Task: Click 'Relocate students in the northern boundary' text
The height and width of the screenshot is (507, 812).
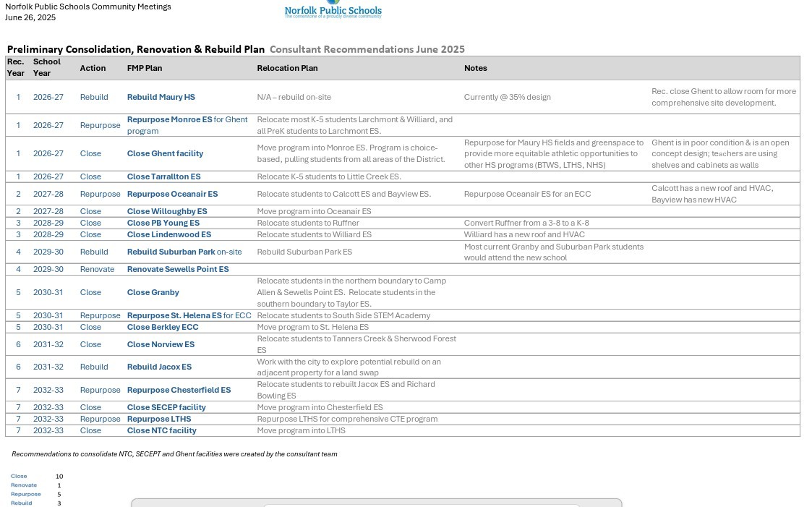Action: click(x=351, y=292)
